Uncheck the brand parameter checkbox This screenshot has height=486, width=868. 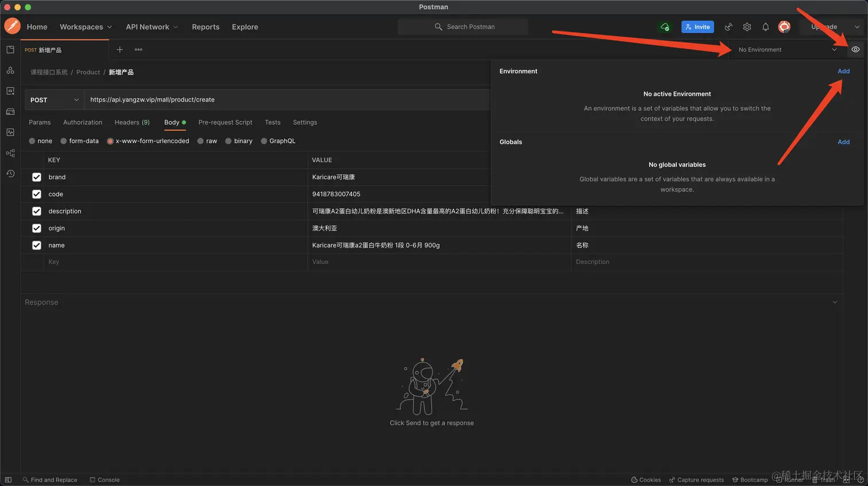point(37,177)
